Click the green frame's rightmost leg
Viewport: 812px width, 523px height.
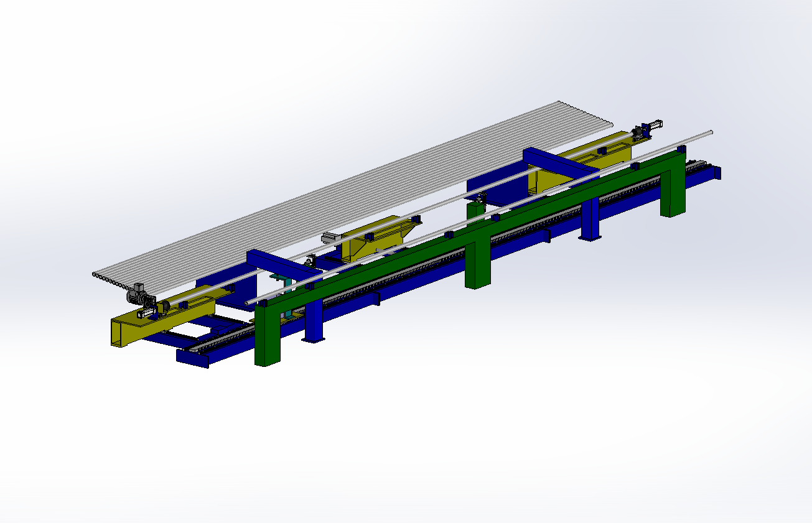click(x=673, y=187)
